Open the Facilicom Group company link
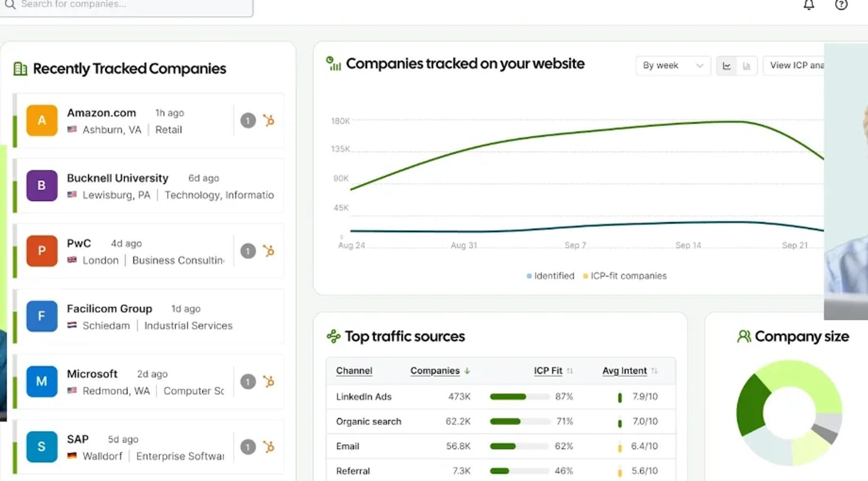The width and height of the screenshot is (868, 481). [110, 309]
